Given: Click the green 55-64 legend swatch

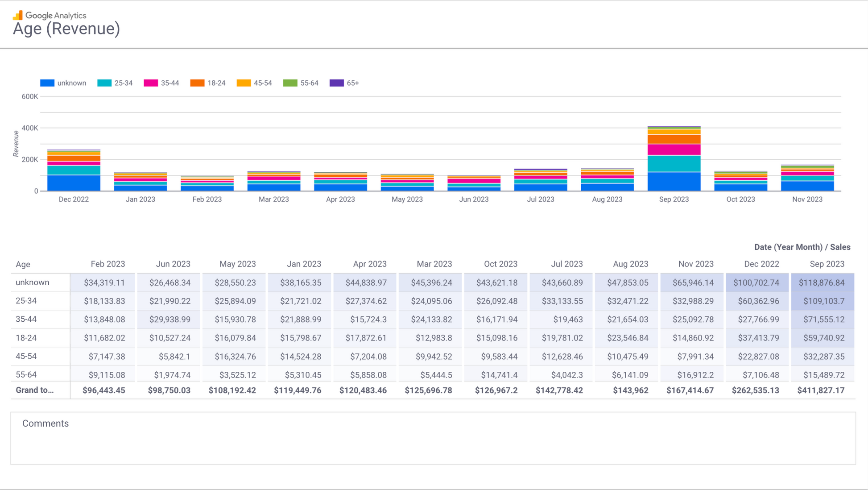Looking at the screenshot, I should 290,83.
